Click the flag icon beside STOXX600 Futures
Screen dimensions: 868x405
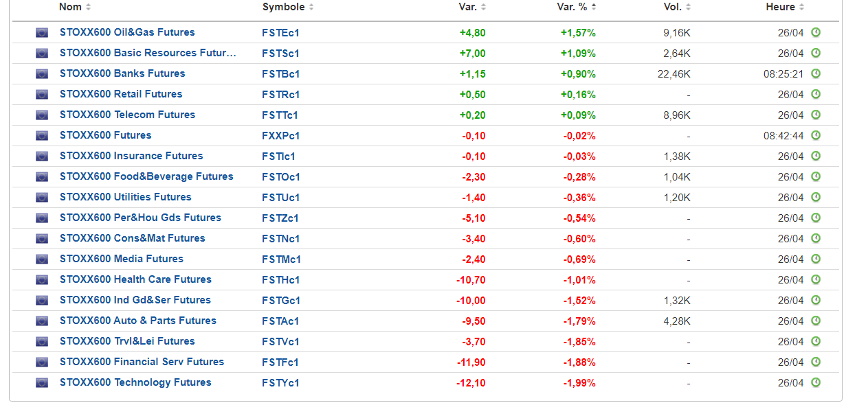tap(42, 135)
